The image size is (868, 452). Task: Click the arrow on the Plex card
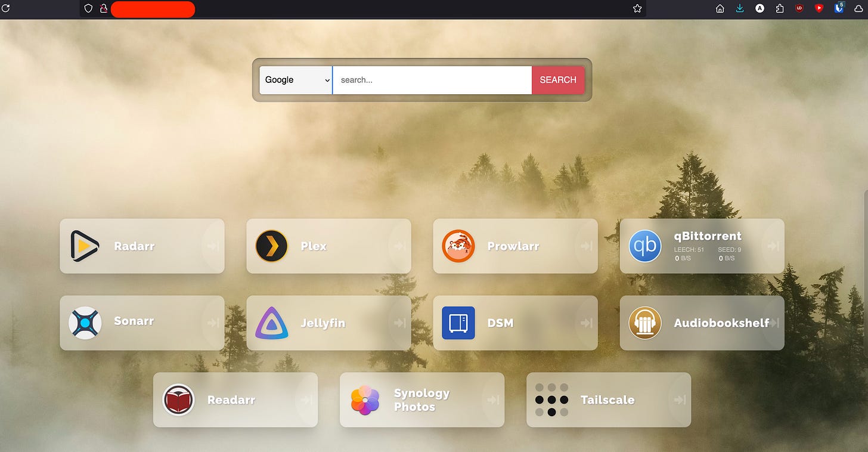[x=400, y=246]
